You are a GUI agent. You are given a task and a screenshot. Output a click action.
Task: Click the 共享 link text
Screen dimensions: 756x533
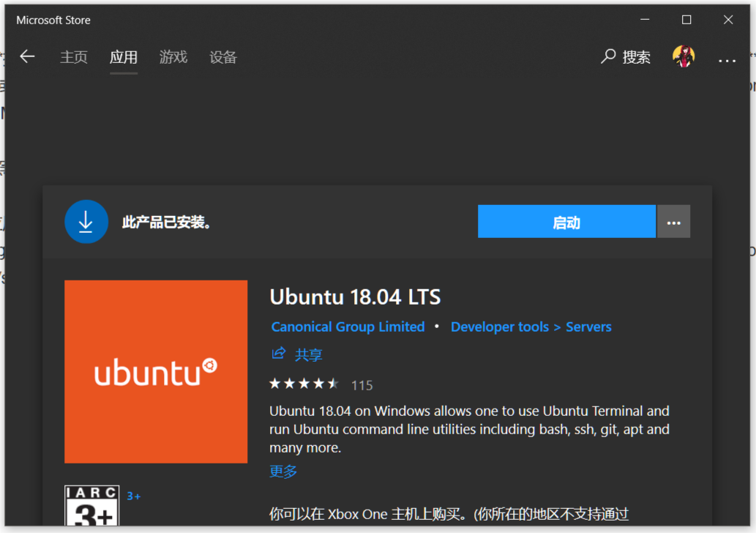pyautogui.click(x=309, y=355)
